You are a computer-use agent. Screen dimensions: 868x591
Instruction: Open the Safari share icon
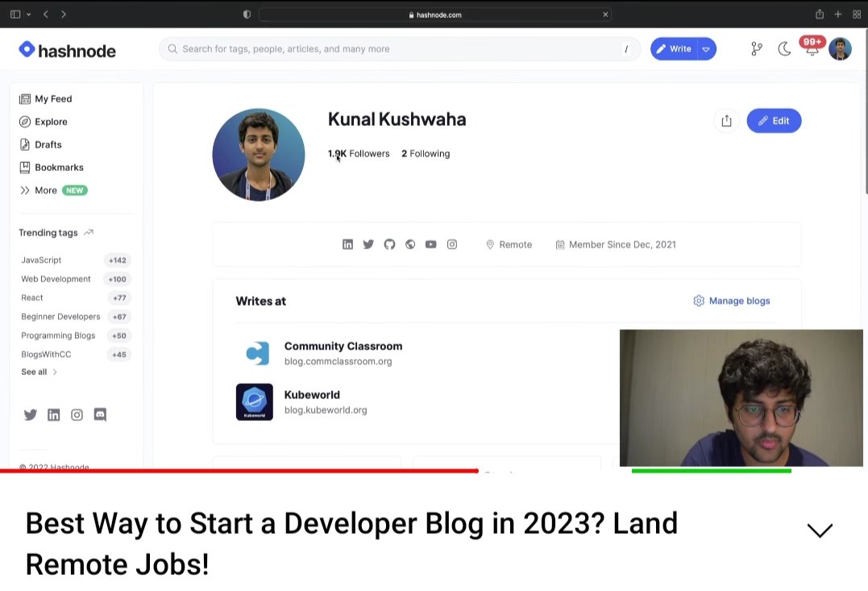pyautogui.click(x=820, y=15)
